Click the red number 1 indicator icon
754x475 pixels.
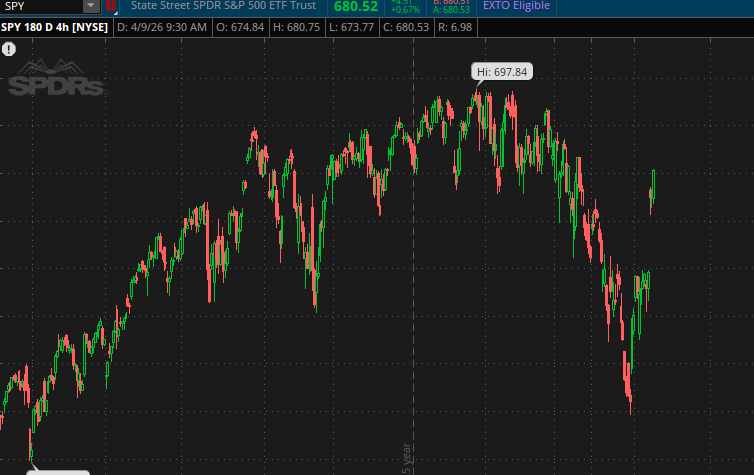111,6
